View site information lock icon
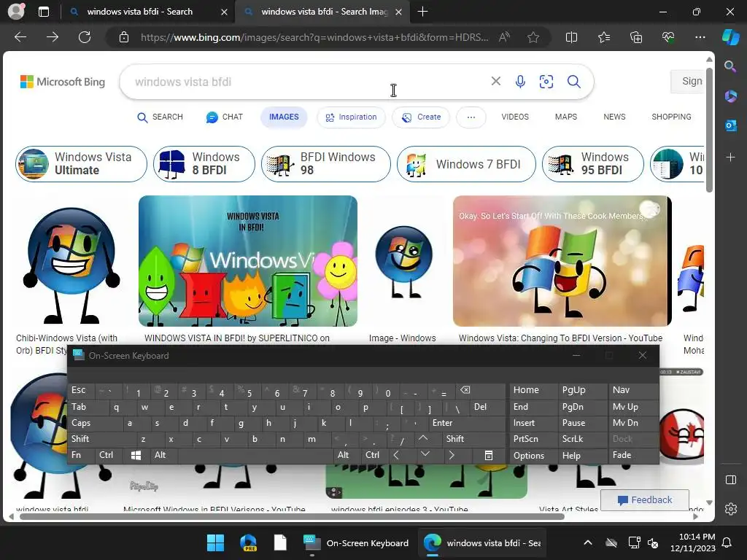Viewport: 747px width, 560px height. coord(124,37)
